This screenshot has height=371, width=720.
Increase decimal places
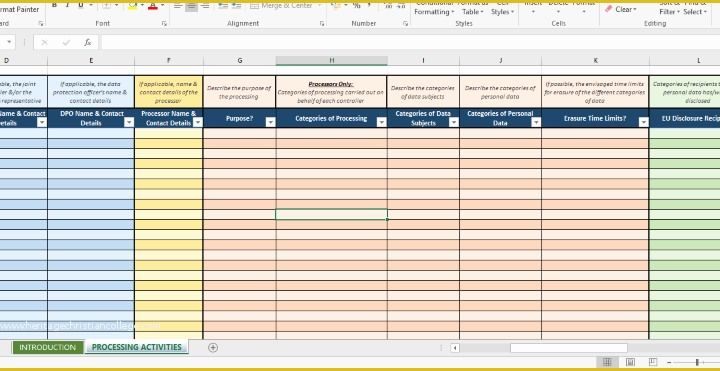388,6
